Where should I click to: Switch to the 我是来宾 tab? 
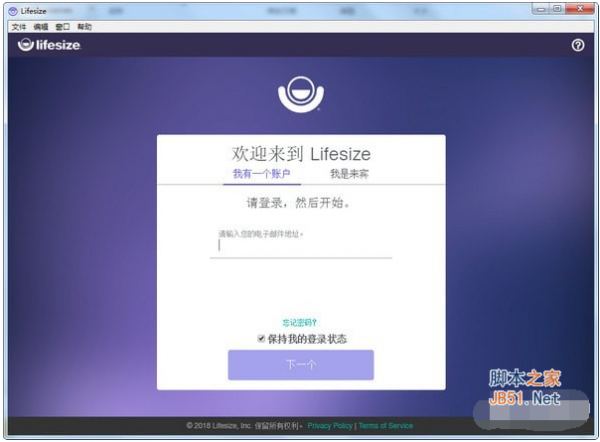pyautogui.click(x=349, y=174)
